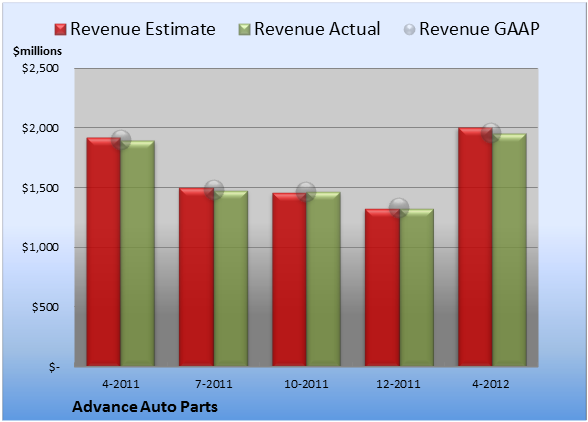Click the gray Revenue GAAP legend marker
The width and height of the screenshot is (588, 422).
tap(410, 30)
